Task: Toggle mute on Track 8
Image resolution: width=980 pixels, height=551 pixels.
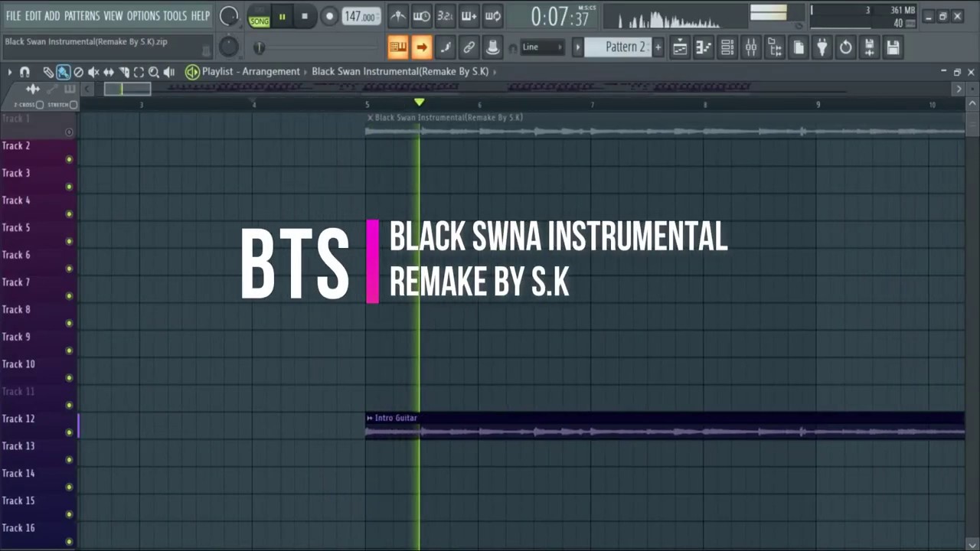Action: click(69, 323)
